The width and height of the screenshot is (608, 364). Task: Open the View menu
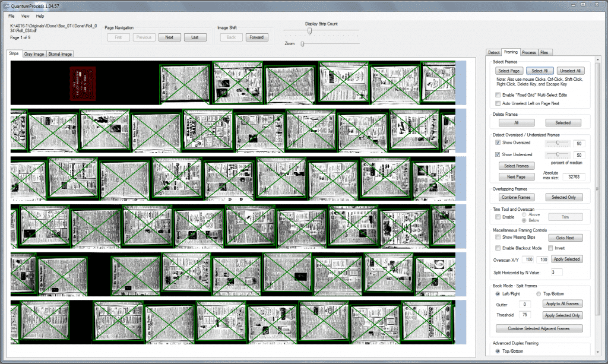pos(25,16)
